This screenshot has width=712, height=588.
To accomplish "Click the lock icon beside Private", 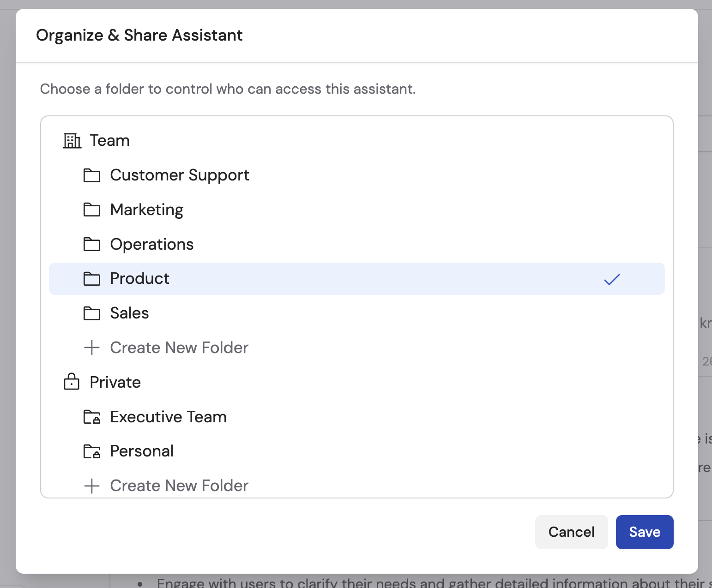I will (x=72, y=382).
